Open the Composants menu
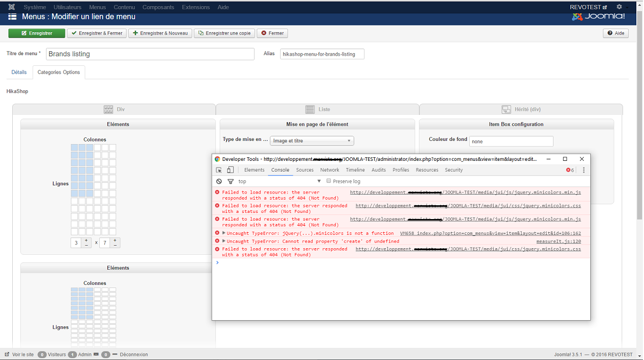644x360 pixels. point(158,7)
